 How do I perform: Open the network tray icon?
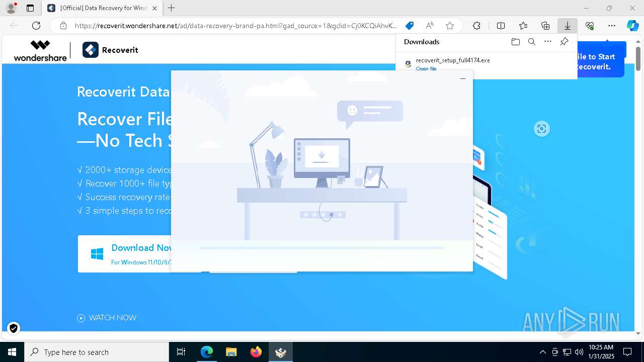pos(567,352)
